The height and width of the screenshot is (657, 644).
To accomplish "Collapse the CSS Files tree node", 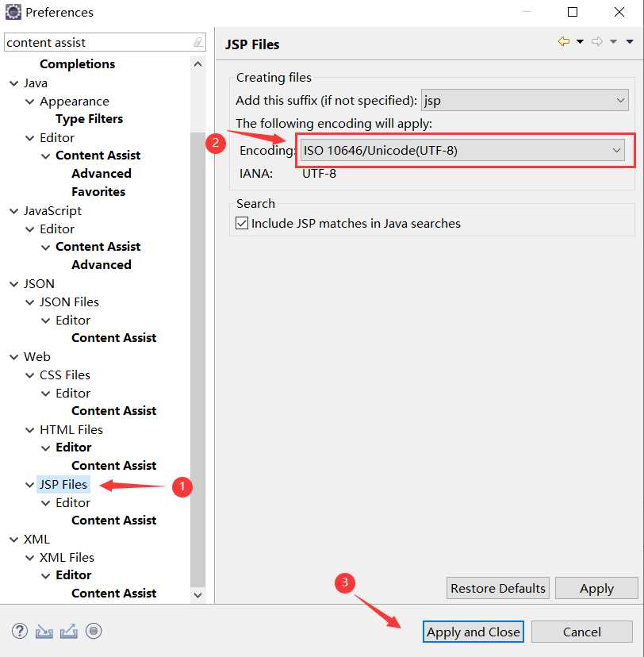I will point(29,375).
